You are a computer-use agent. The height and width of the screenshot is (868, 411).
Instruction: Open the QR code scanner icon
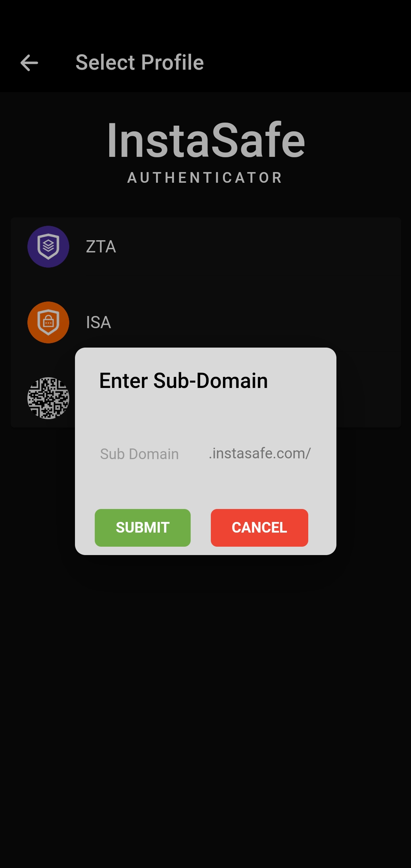(48, 398)
